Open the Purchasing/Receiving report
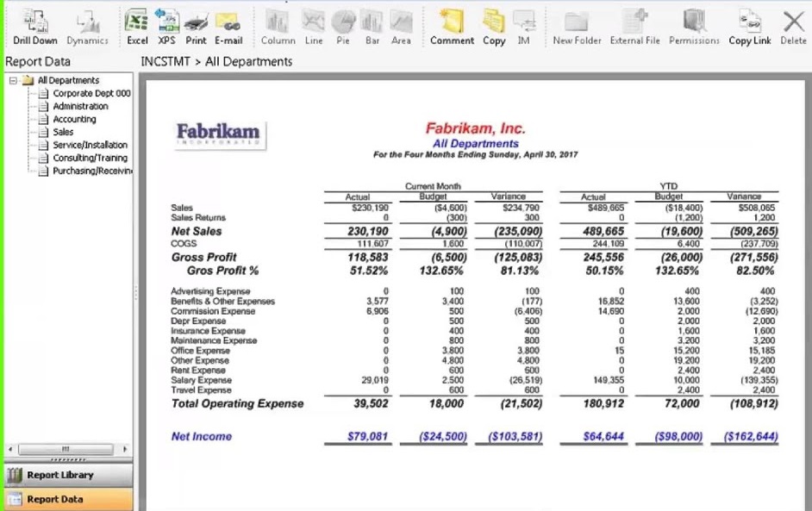Image resolution: width=812 pixels, height=511 pixels. [92, 171]
